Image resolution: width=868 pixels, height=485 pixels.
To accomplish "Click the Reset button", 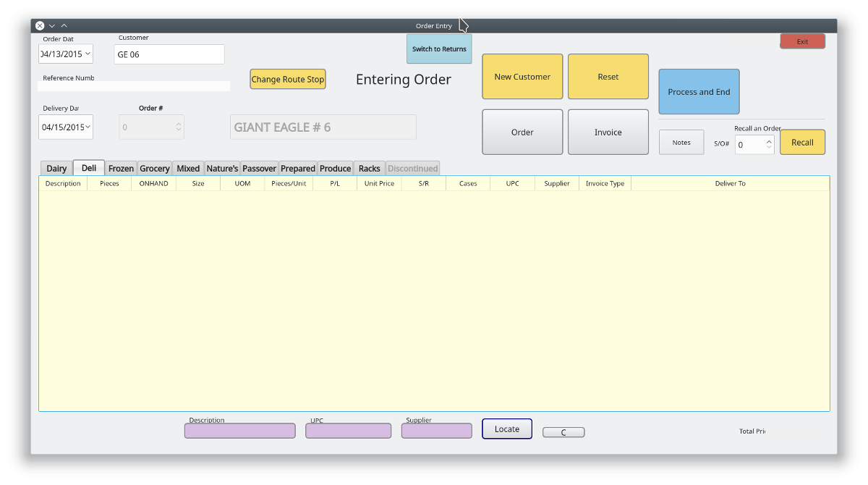I will (608, 77).
